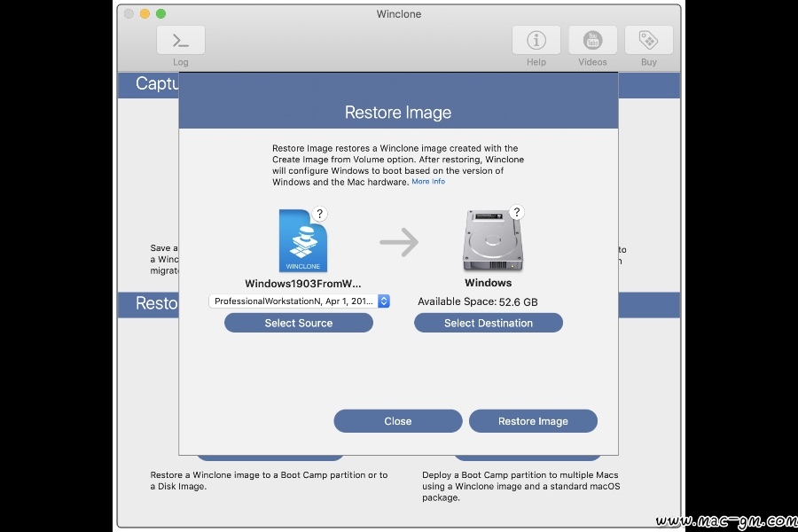Open the Log toolbar icon
Screen dimensions: 798x532
click(181, 40)
